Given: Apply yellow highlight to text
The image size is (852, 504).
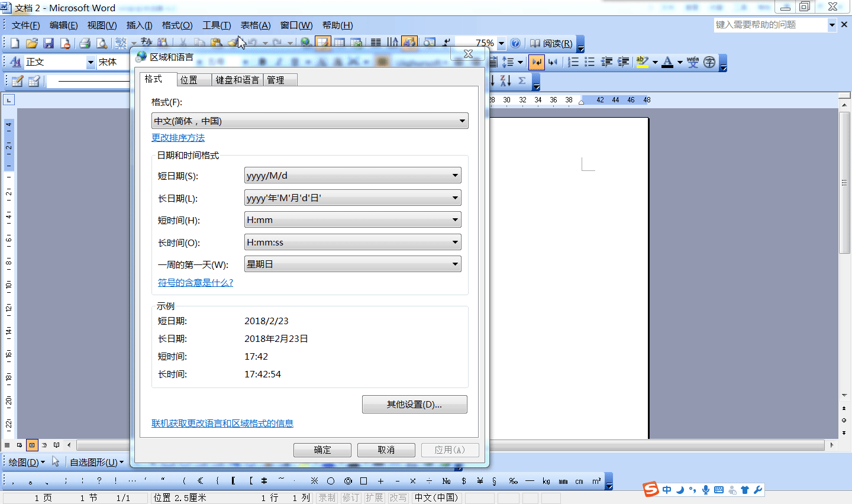Looking at the screenshot, I should tap(642, 62).
